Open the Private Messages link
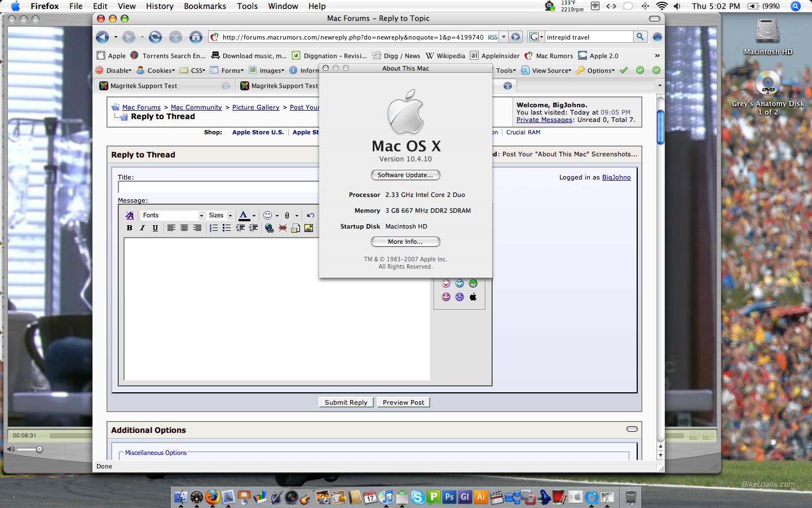812x508 pixels. pyautogui.click(x=544, y=120)
